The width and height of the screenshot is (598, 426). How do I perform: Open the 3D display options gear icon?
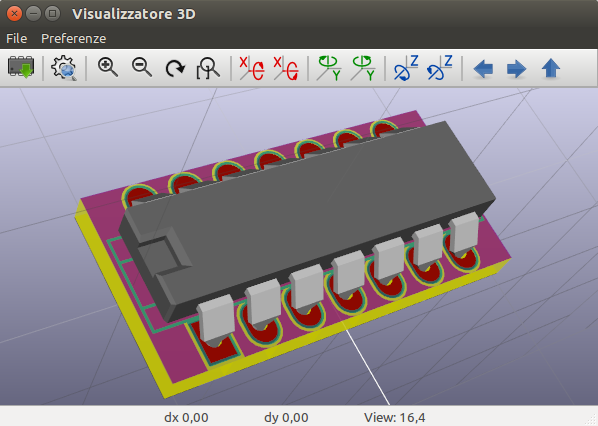click(x=64, y=68)
